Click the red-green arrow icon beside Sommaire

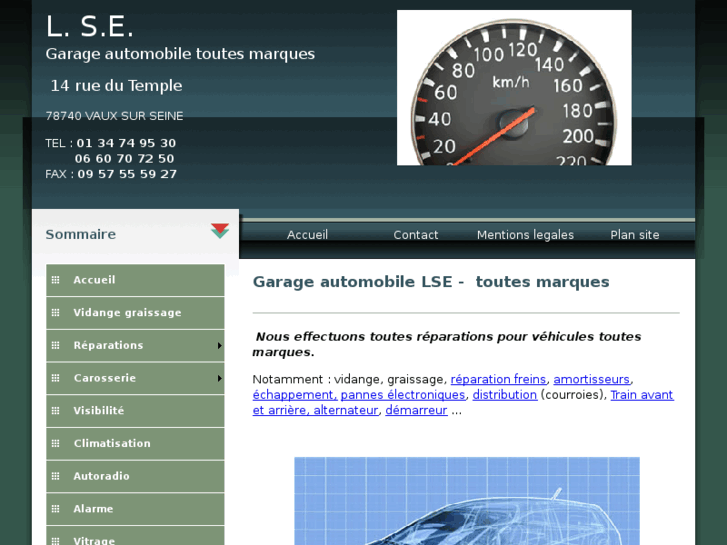(220, 231)
